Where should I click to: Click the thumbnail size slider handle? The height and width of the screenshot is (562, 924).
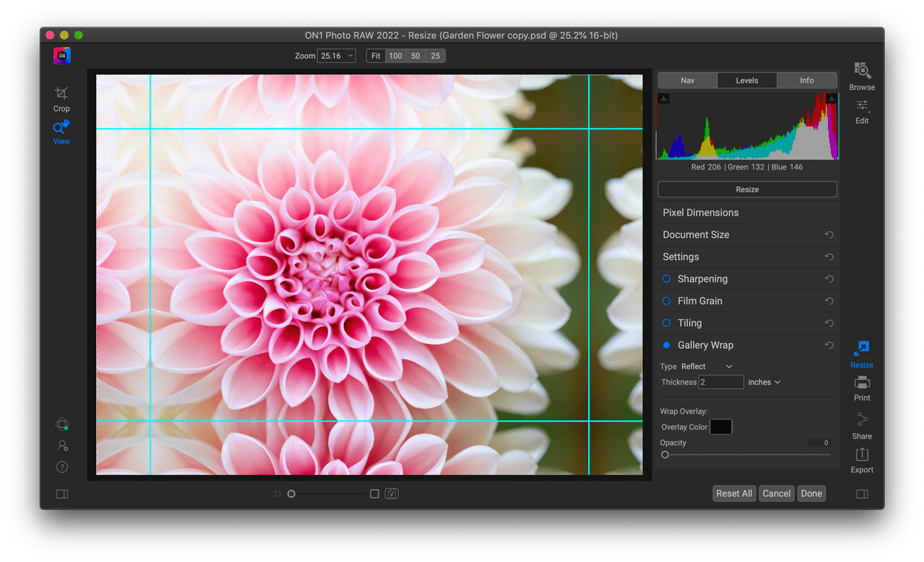tap(291, 494)
